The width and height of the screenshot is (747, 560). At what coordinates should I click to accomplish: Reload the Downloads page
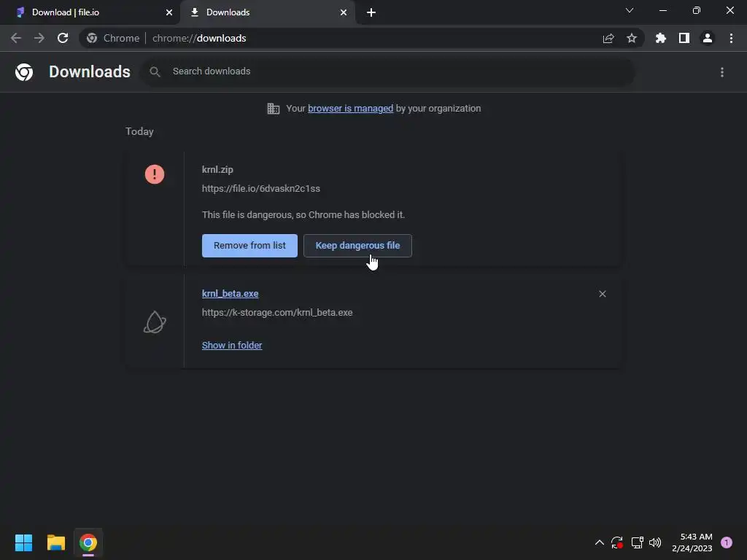pyautogui.click(x=63, y=38)
